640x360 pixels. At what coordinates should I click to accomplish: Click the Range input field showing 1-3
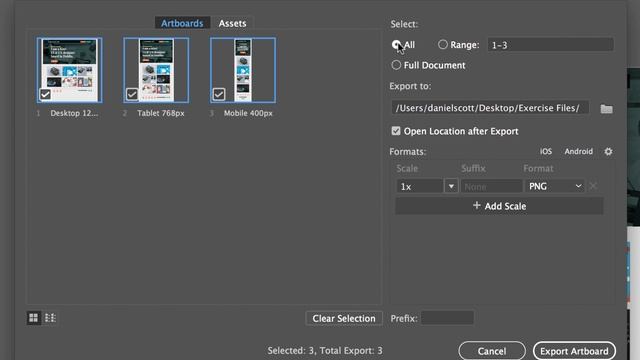550,45
